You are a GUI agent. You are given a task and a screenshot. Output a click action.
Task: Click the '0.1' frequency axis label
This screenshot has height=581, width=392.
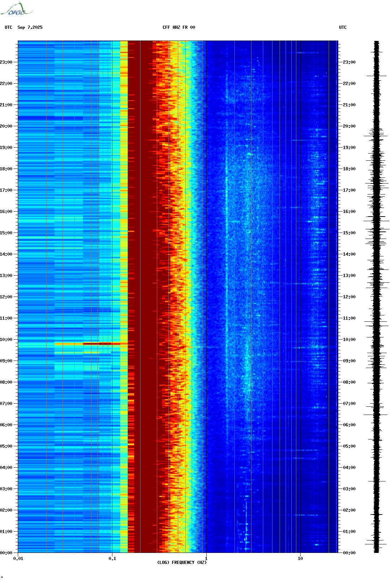pyautogui.click(x=112, y=559)
